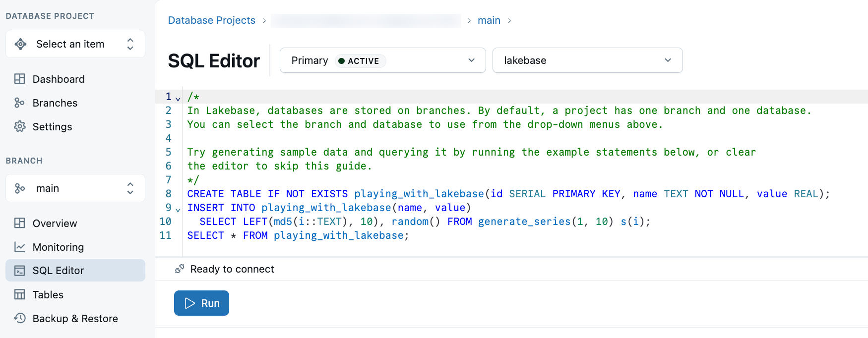Expand the Primary ACTIVE compute dropdown
868x338 pixels.
pos(382,60)
